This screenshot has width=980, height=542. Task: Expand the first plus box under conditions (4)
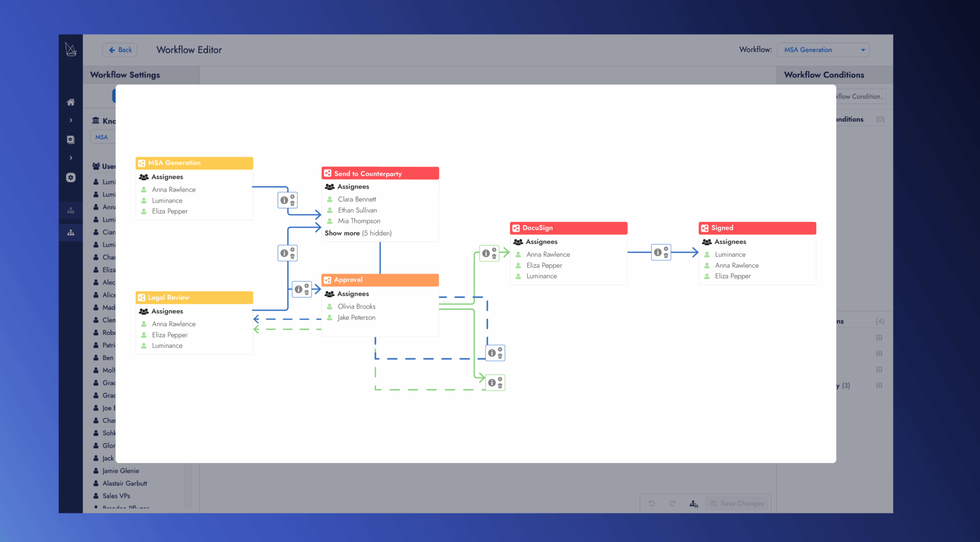(879, 337)
